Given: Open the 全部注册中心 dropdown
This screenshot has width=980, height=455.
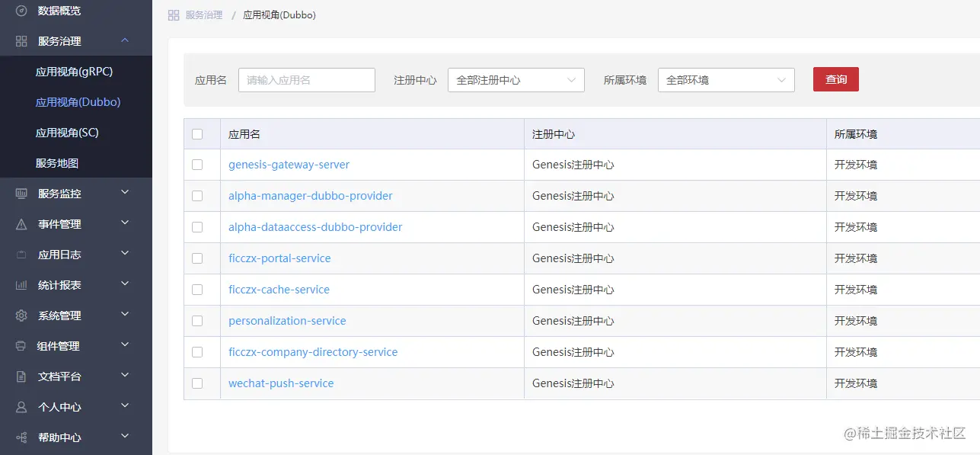Looking at the screenshot, I should [x=516, y=80].
